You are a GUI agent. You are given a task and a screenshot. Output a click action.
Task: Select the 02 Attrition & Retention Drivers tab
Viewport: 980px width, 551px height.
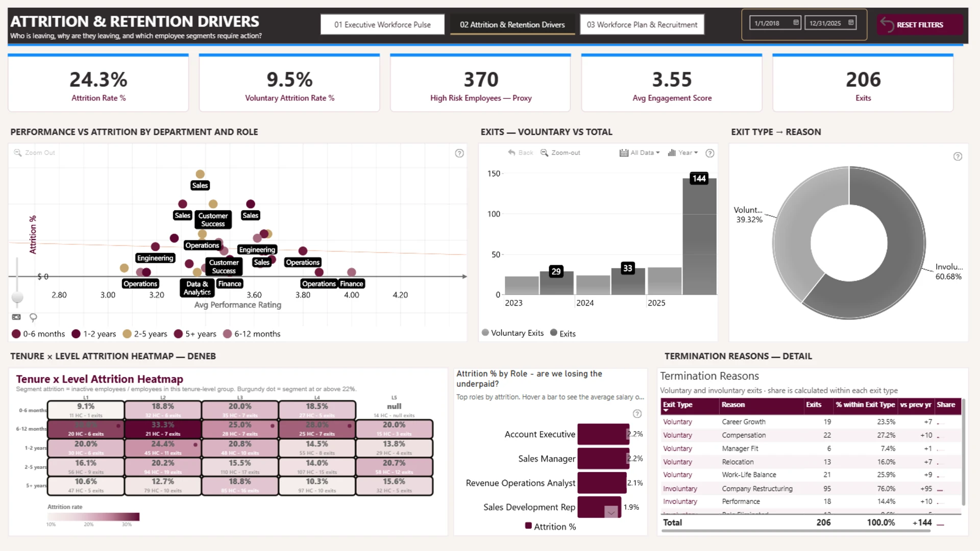click(x=512, y=24)
